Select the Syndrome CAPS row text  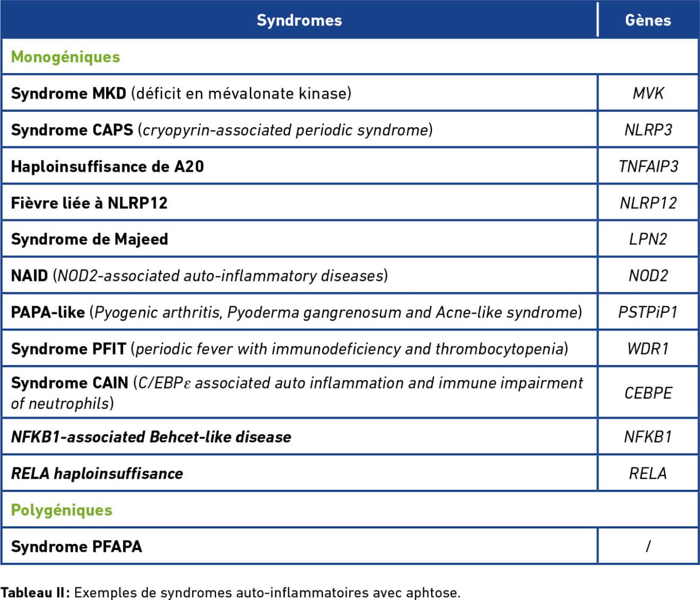(222, 130)
